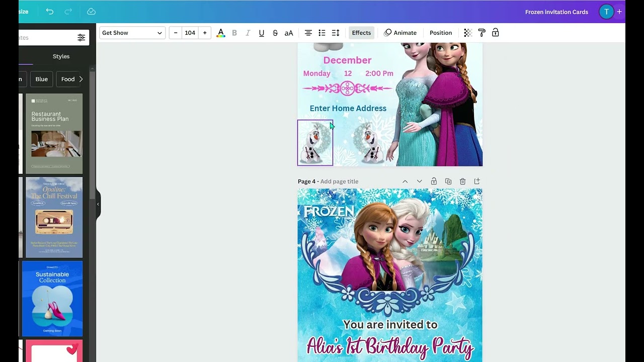Toggle italic formatting
The height and width of the screenshot is (362, 644).
[248, 33]
